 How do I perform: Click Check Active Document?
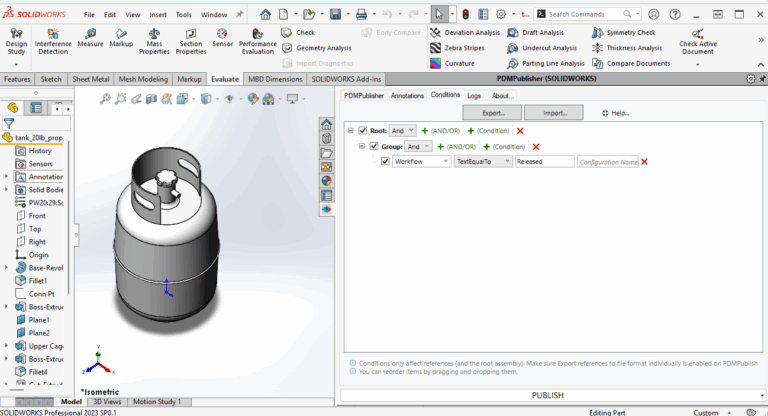(x=697, y=42)
